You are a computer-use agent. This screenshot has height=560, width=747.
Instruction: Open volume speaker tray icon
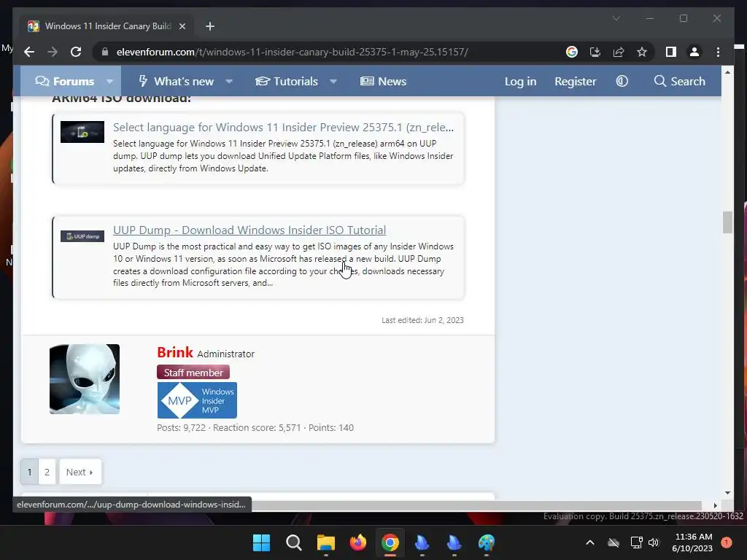click(654, 542)
